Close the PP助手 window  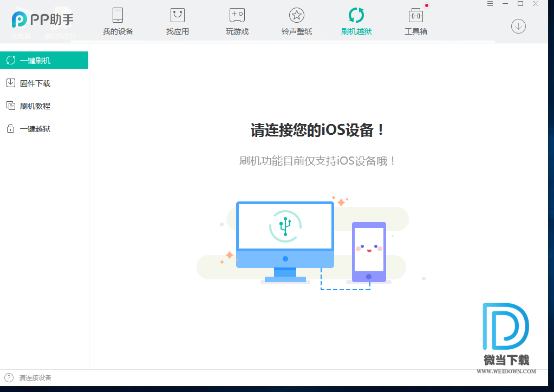[x=536, y=4]
